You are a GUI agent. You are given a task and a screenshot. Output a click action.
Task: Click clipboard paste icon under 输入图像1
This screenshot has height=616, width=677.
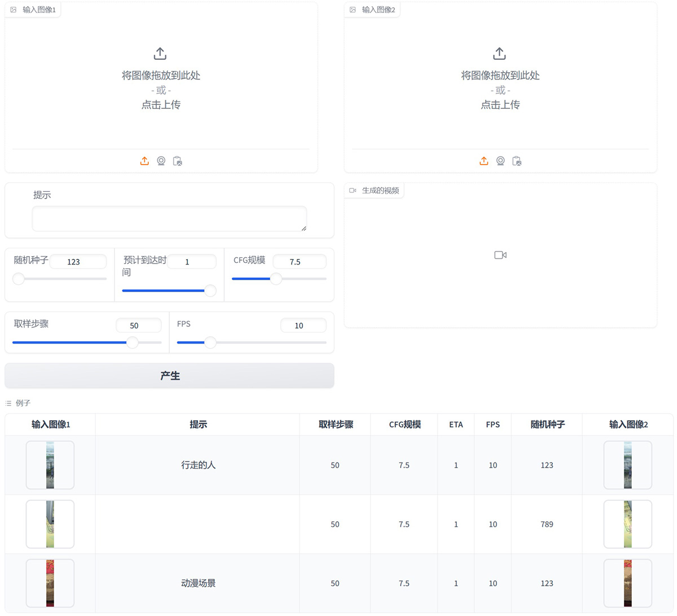pos(178,161)
